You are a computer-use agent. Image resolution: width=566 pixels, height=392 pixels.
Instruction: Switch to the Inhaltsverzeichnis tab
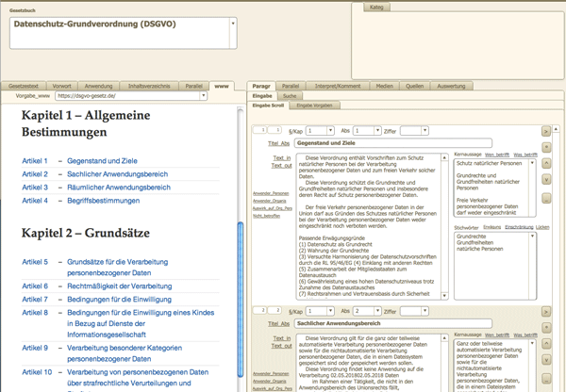[149, 86]
